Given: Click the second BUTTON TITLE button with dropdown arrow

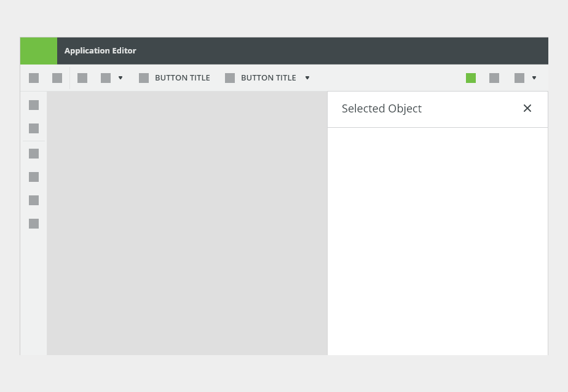Looking at the screenshot, I should pos(267,78).
